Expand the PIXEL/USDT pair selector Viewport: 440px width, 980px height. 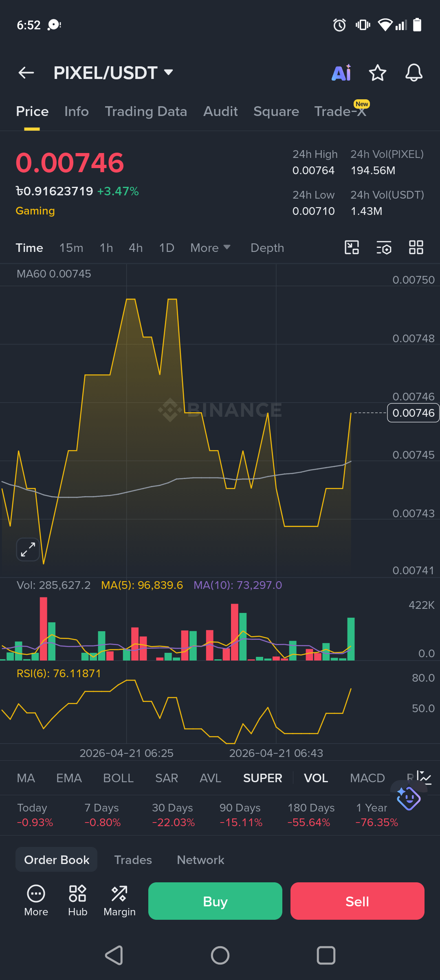pos(113,73)
